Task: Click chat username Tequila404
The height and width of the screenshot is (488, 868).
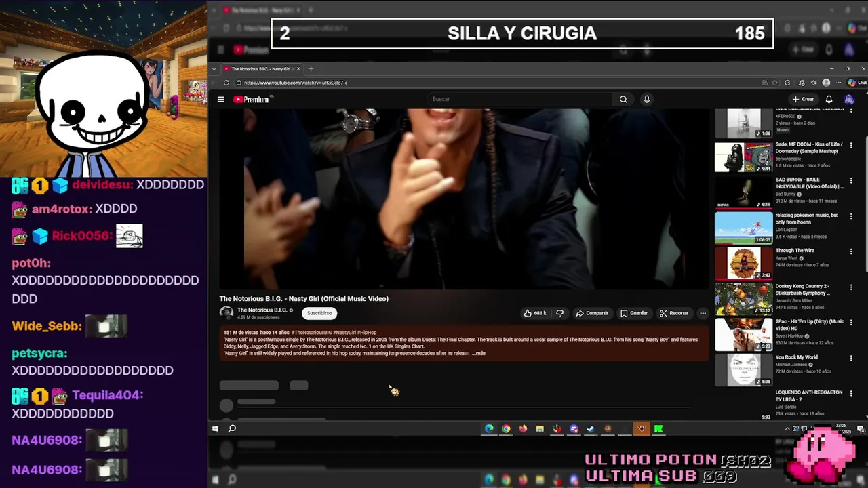Action: point(107,395)
